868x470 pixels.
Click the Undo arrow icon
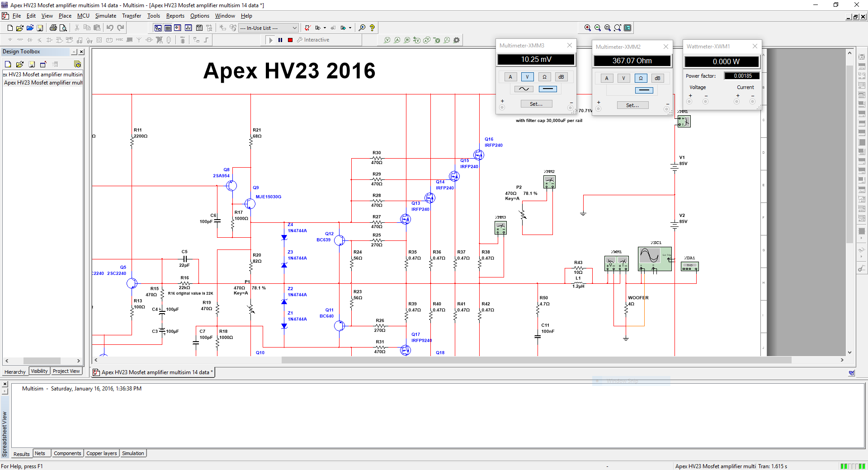(x=110, y=28)
